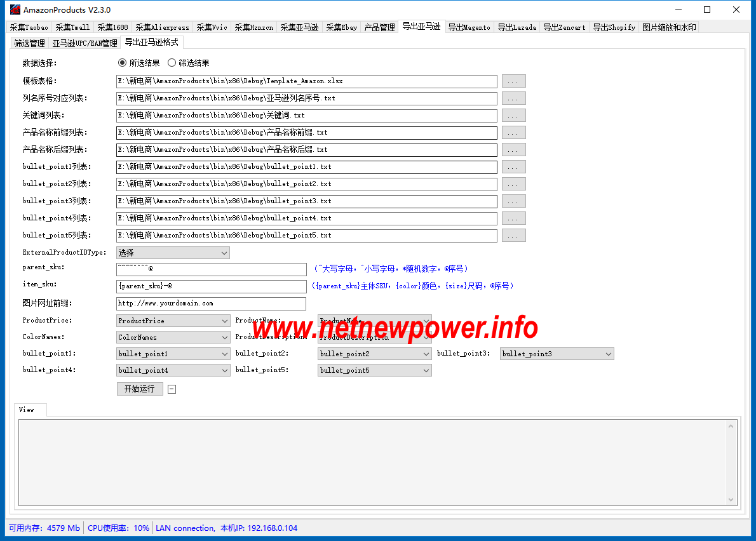This screenshot has width=756, height=541.
Task: Browse for the bullet_point2列表 file
Action: coord(513,184)
